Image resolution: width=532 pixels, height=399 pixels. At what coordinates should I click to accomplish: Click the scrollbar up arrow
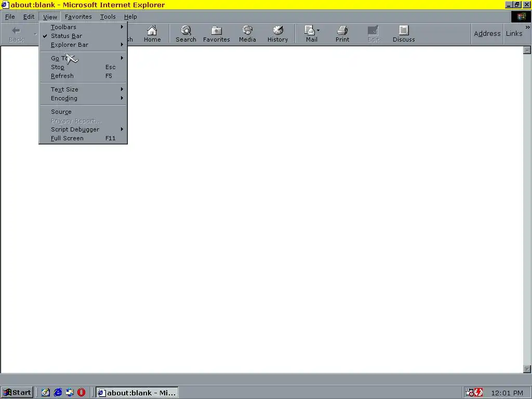[x=527, y=50]
